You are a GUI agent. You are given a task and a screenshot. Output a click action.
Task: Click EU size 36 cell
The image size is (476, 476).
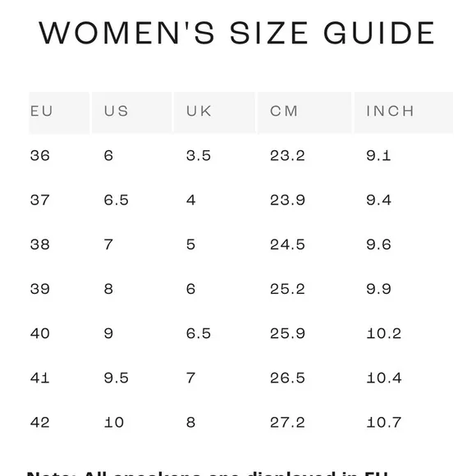click(39, 156)
